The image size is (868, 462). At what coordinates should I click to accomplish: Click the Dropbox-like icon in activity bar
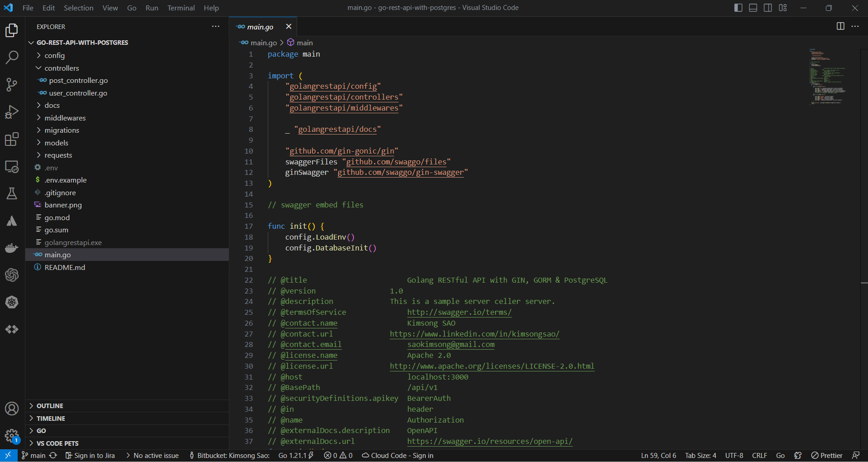pos(12,329)
